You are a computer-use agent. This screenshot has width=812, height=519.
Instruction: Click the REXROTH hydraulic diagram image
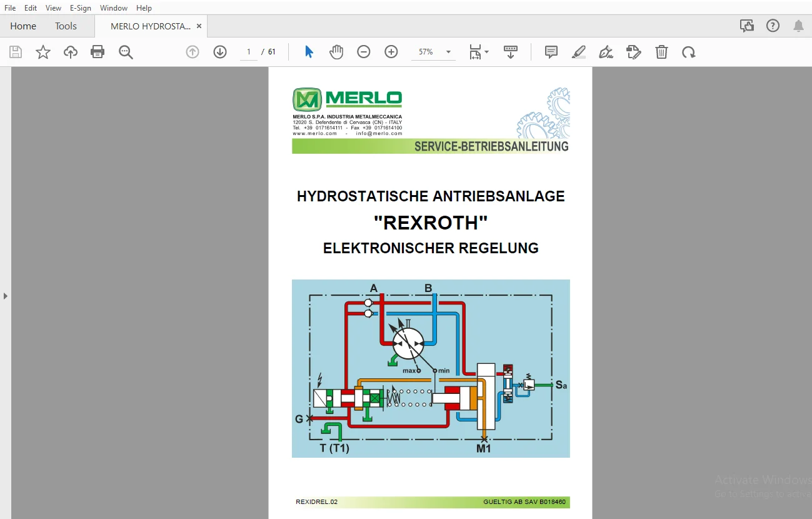click(431, 368)
